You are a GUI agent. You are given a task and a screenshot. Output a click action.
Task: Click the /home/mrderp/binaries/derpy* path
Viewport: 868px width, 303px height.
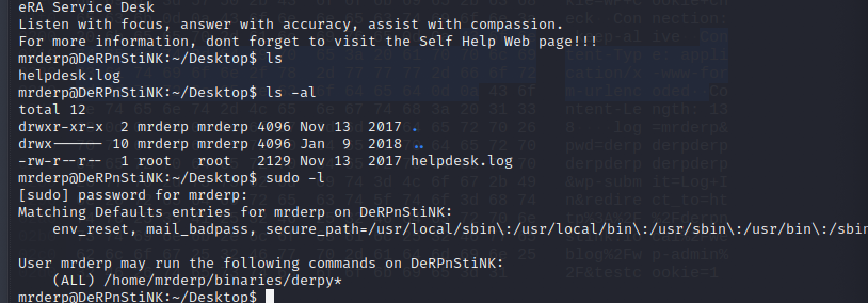pyautogui.click(x=223, y=280)
